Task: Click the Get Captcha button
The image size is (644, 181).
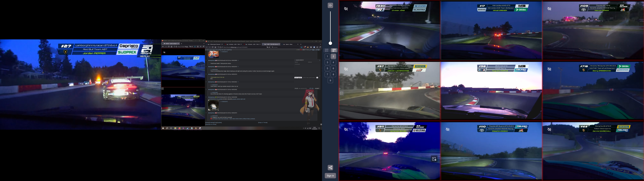Action: (298, 78)
